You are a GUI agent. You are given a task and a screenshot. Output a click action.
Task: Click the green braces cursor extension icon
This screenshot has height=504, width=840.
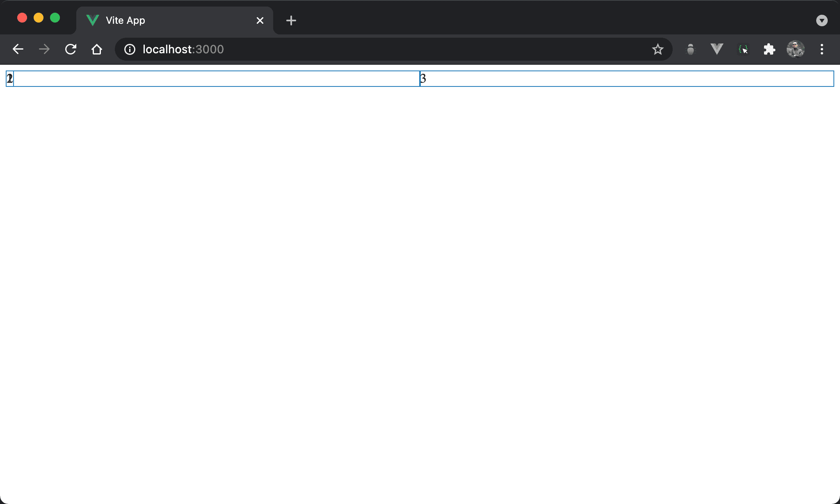[x=743, y=50]
